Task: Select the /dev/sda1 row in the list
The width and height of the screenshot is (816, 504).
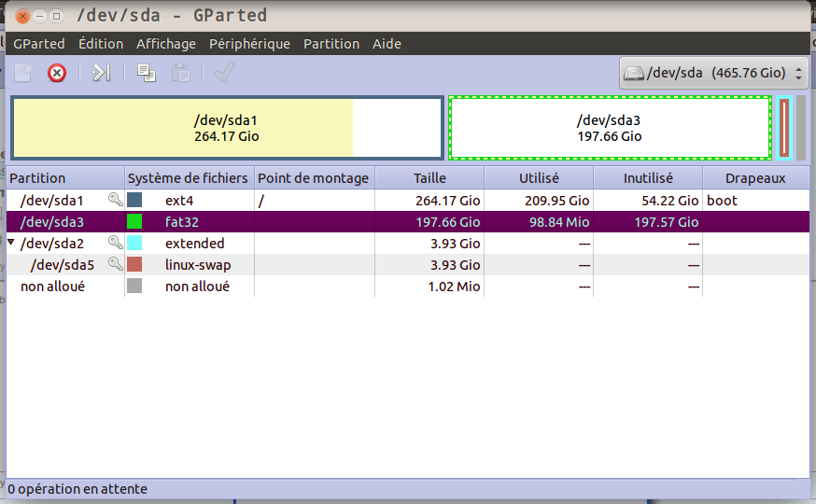Action: pos(407,201)
